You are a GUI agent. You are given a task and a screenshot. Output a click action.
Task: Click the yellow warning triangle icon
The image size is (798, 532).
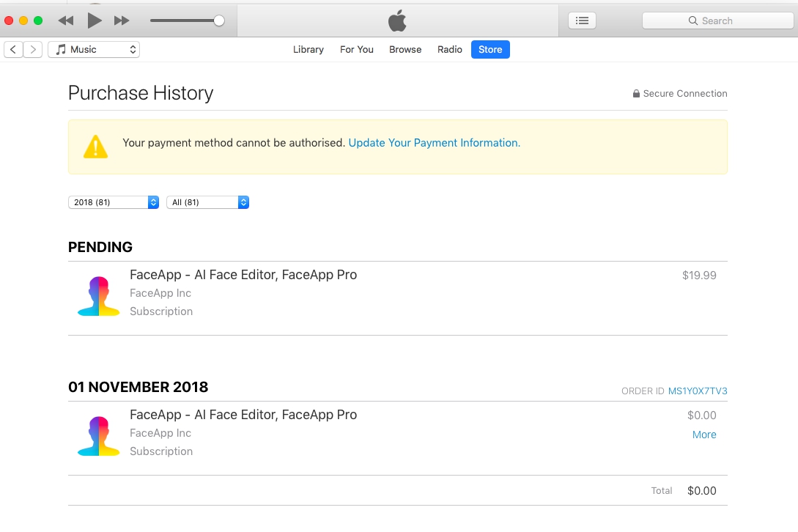tap(96, 147)
